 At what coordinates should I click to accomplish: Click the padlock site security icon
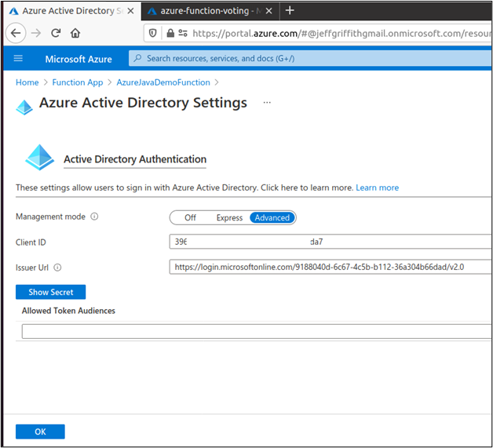[x=170, y=33]
